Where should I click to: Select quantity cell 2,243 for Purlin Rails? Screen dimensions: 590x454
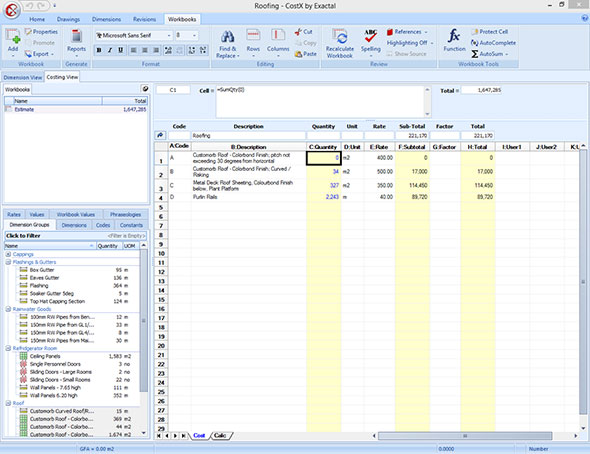point(324,197)
